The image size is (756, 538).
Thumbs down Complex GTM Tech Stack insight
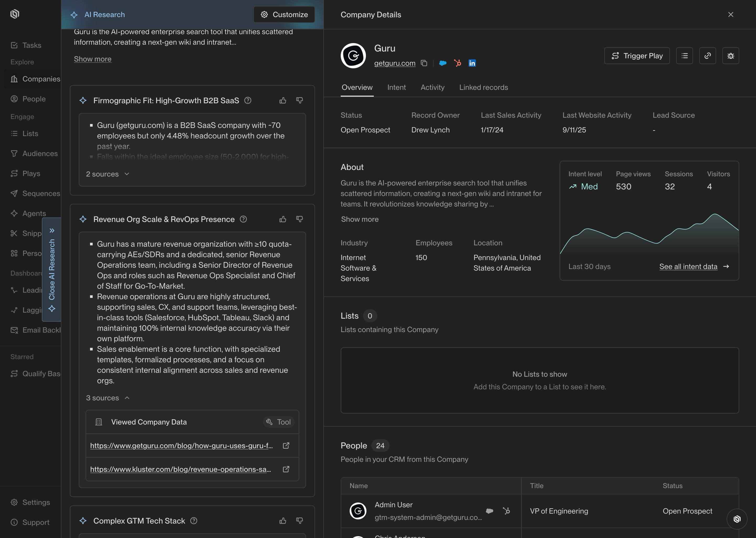(300, 521)
